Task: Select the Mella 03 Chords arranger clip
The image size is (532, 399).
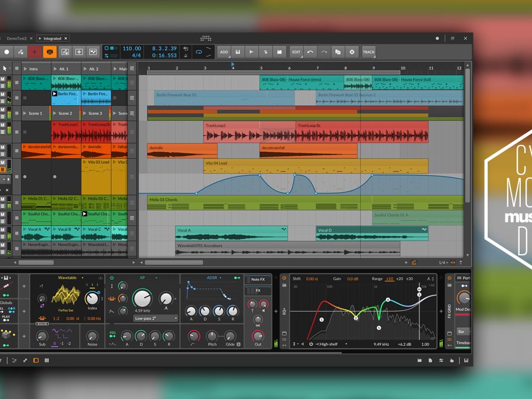Action: click(x=305, y=203)
